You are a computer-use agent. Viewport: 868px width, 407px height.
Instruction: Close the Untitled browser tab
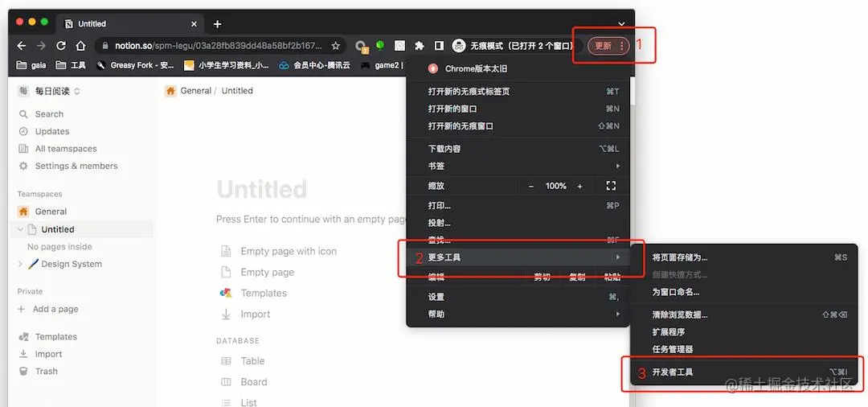pyautogui.click(x=194, y=24)
